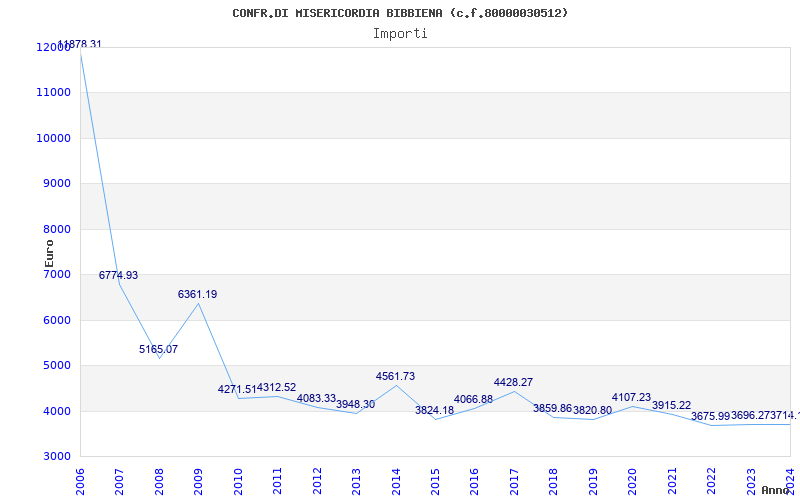Select the 6774.93 data label

[118, 276]
